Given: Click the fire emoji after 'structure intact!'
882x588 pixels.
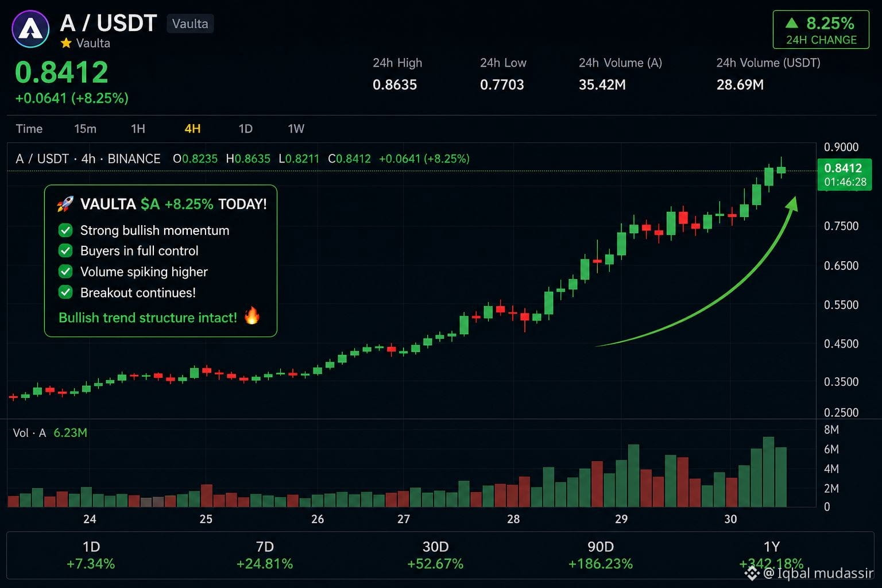Looking at the screenshot, I should (x=252, y=316).
